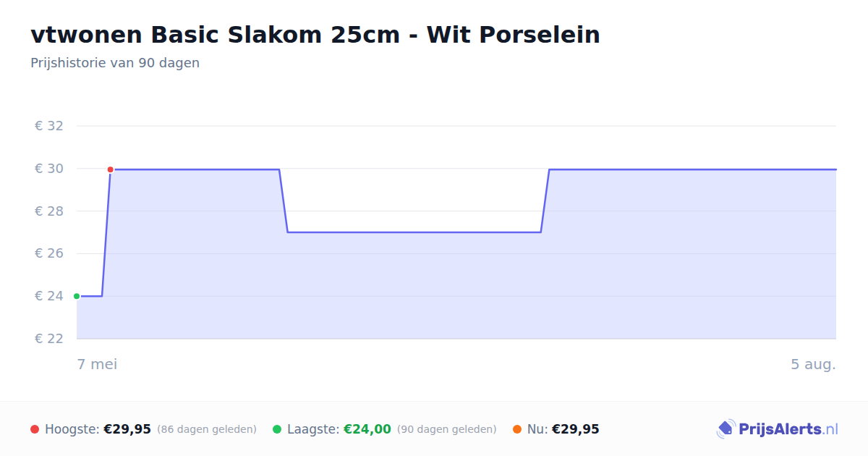
Task: Click the product title vtwonen Basic Slakom
Action: (315, 34)
